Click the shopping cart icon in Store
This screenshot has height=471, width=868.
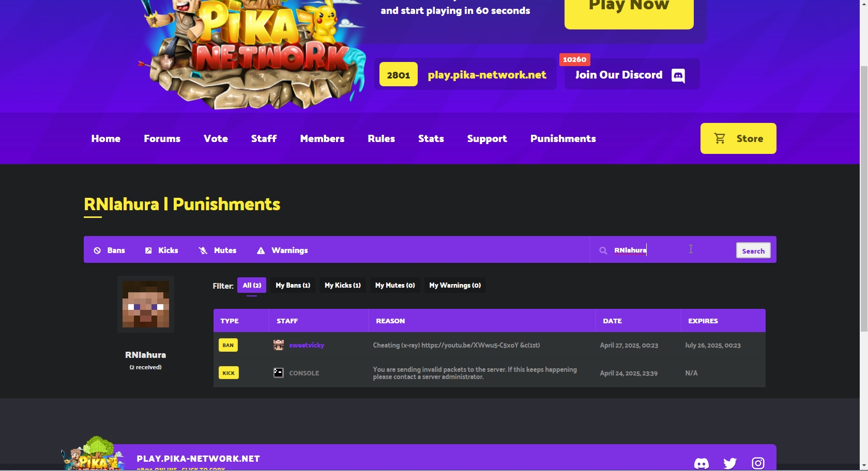720,138
